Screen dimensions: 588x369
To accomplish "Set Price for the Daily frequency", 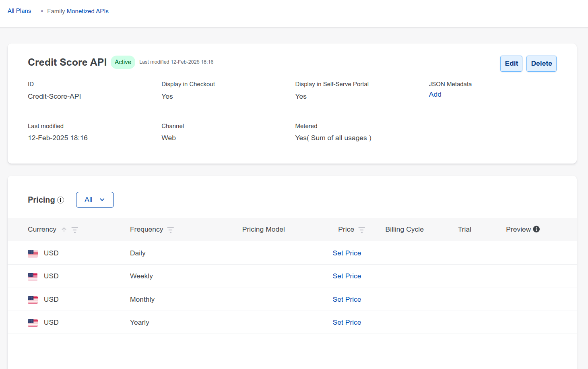I will [347, 253].
